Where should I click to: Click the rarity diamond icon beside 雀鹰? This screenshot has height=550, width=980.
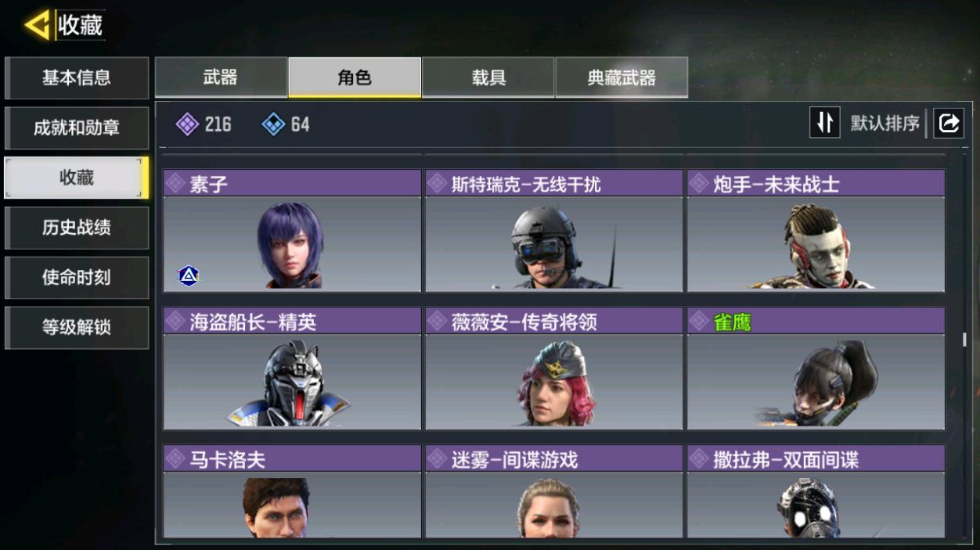tap(699, 322)
